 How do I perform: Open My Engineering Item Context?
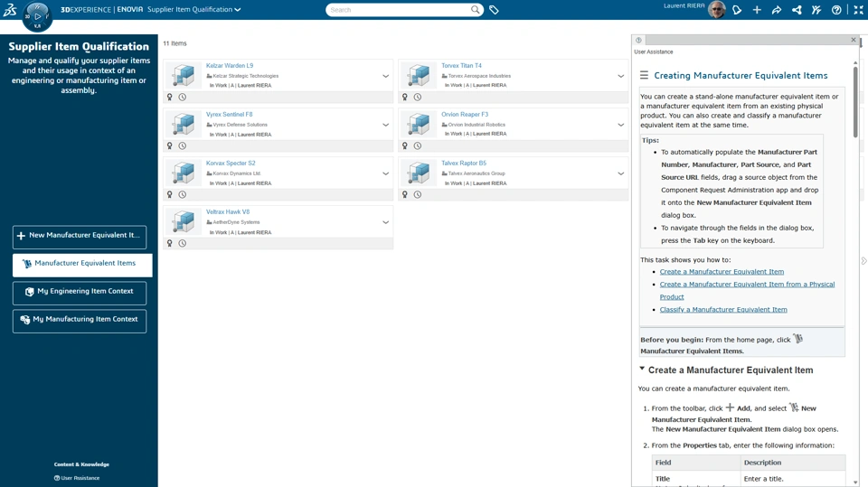pos(80,292)
